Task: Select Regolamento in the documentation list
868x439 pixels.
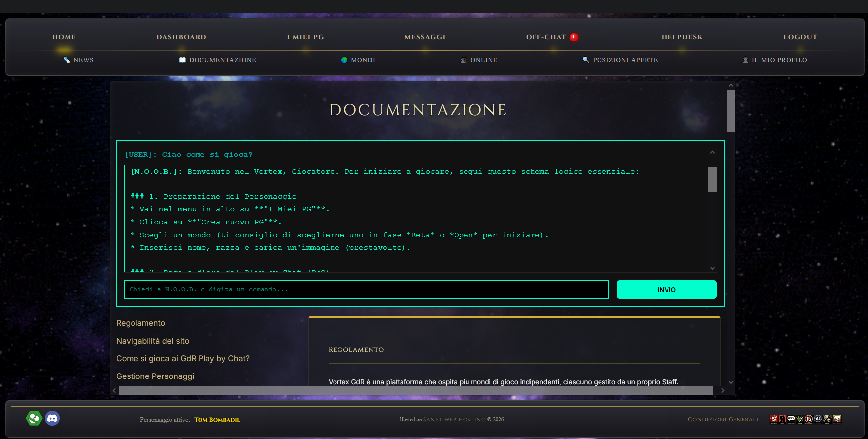Action: pyautogui.click(x=140, y=323)
